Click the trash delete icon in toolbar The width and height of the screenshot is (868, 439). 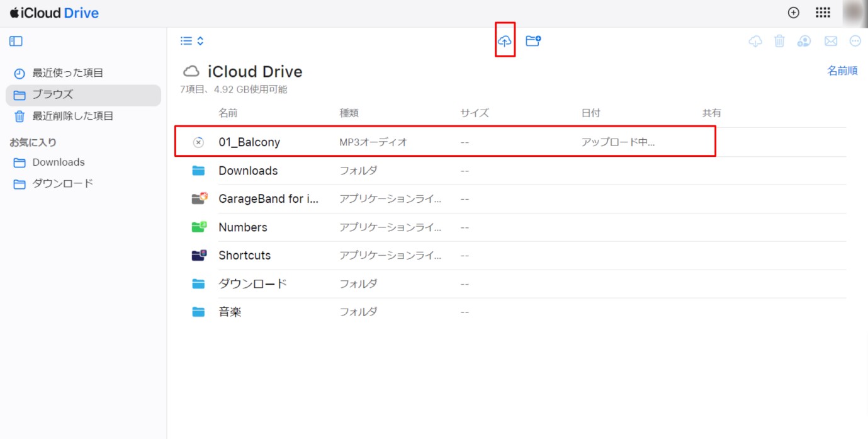(x=779, y=41)
